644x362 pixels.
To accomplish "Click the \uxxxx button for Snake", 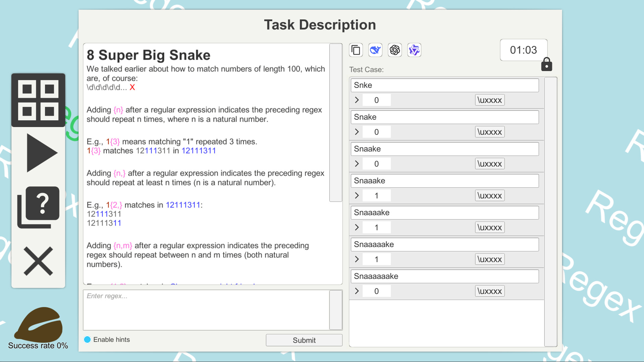I will click(489, 131).
